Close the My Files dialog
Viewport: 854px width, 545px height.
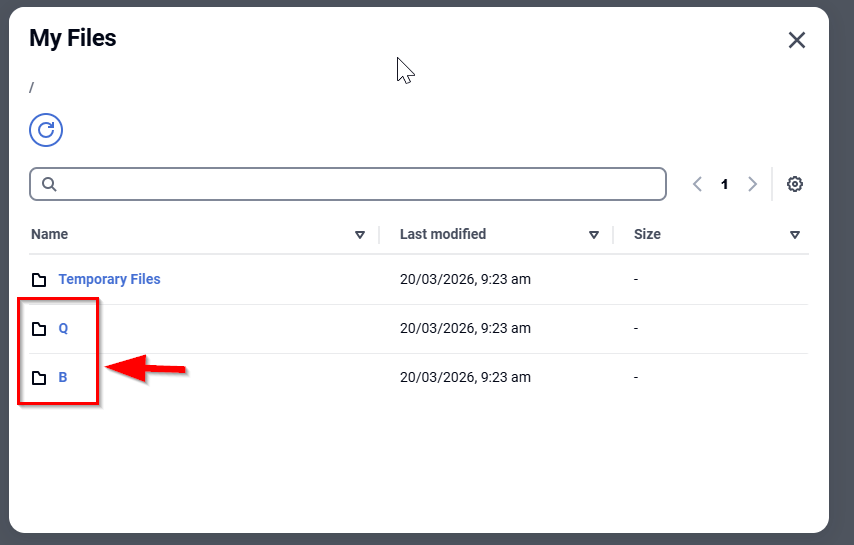coord(796,40)
